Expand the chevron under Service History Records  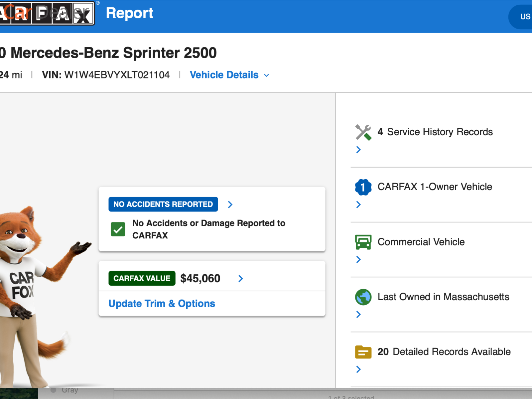pyautogui.click(x=358, y=150)
